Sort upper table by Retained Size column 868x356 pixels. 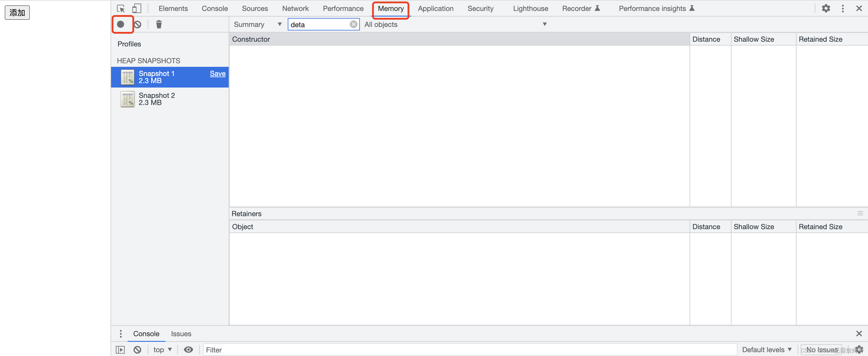(832, 39)
